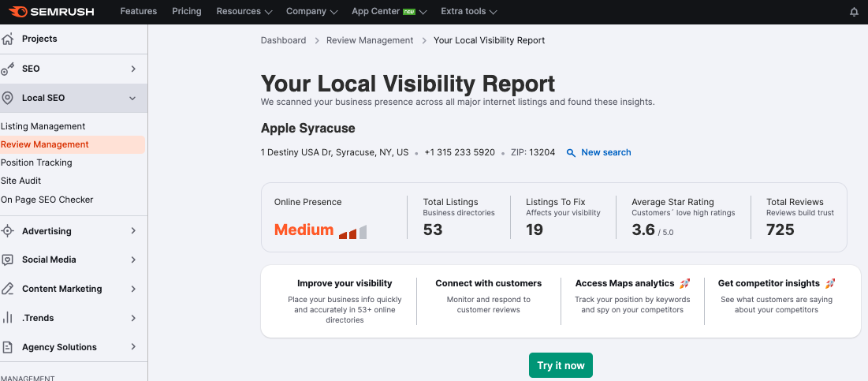Click the Semrush logo icon
The width and height of the screenshot is (868, 381).
point(17,12)
